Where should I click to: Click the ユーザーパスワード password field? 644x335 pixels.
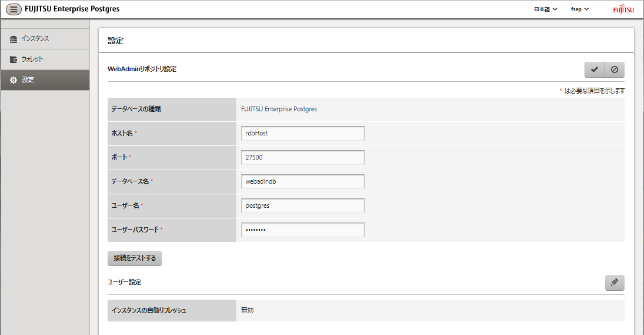click(x=302, y=230)
